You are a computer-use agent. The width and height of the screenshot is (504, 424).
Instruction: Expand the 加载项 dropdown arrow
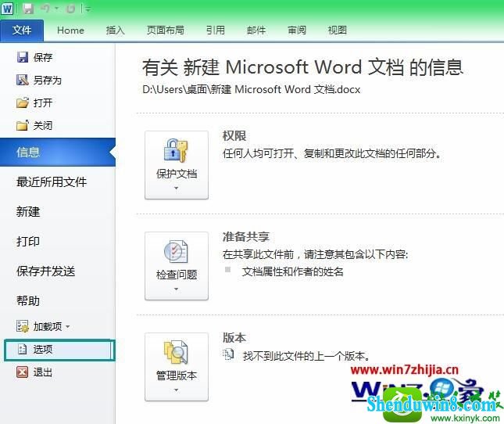pos(67,326)
